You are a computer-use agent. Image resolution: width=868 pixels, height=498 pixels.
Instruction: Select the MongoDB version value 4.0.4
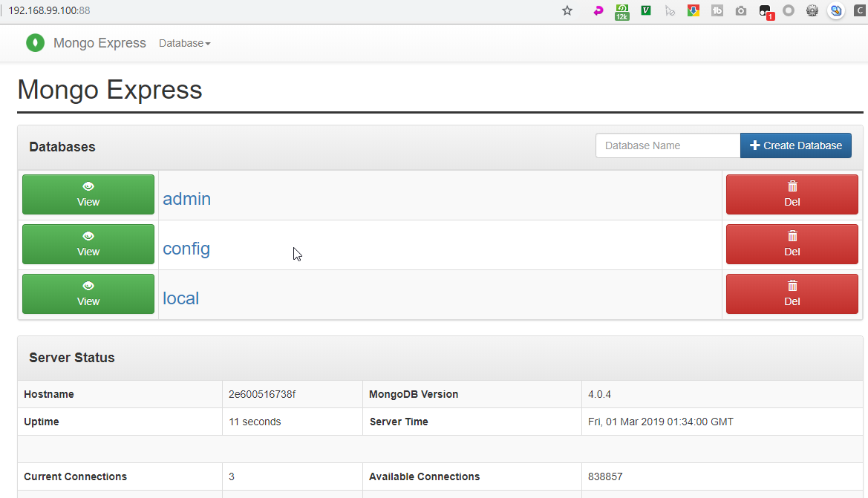point(599,395)
